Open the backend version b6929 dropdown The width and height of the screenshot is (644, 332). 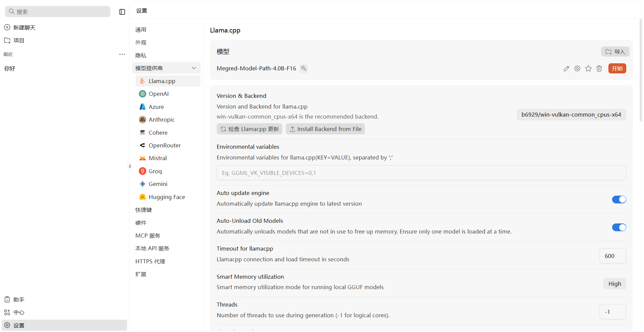571,115
